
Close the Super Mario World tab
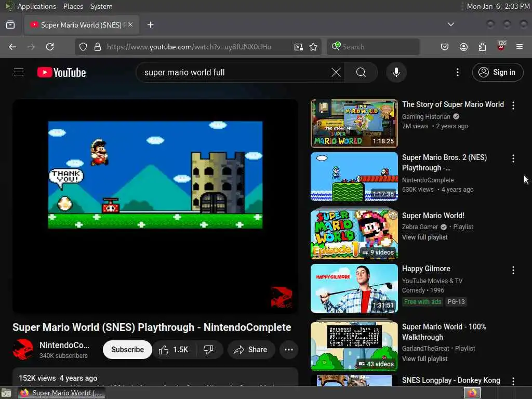pyautogui.click(x=130, y=25)
